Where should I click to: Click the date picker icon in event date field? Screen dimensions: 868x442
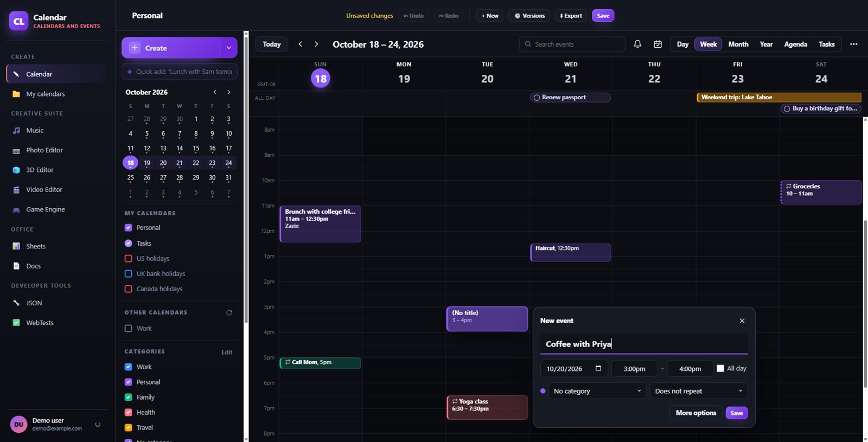coord(598,368)
